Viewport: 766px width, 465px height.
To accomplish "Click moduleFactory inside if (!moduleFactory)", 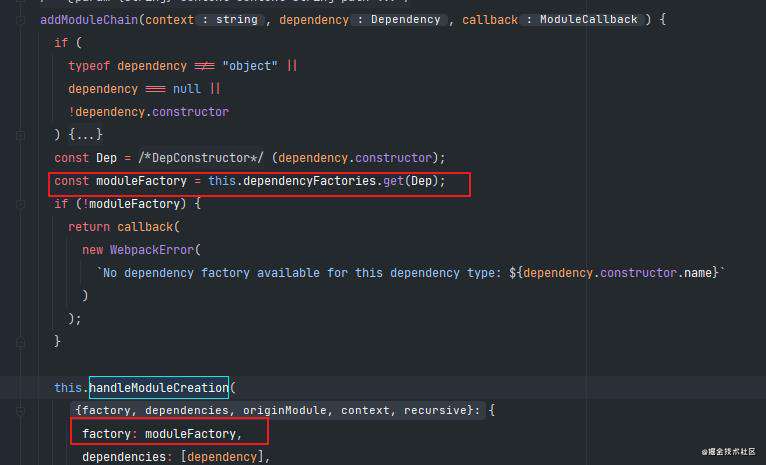I will coord(134,204).
